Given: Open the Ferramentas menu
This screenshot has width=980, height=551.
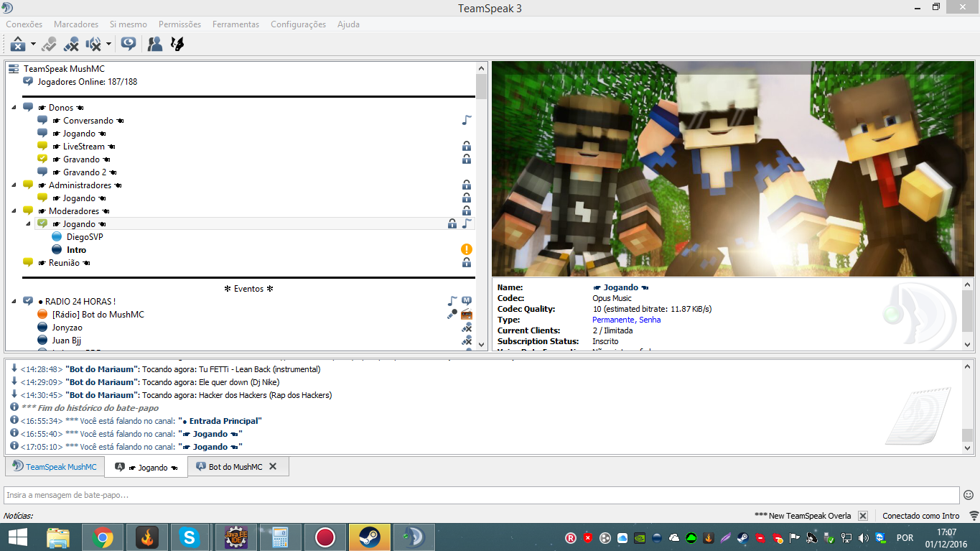Looking at the screenshot, I should click(235, 24).
